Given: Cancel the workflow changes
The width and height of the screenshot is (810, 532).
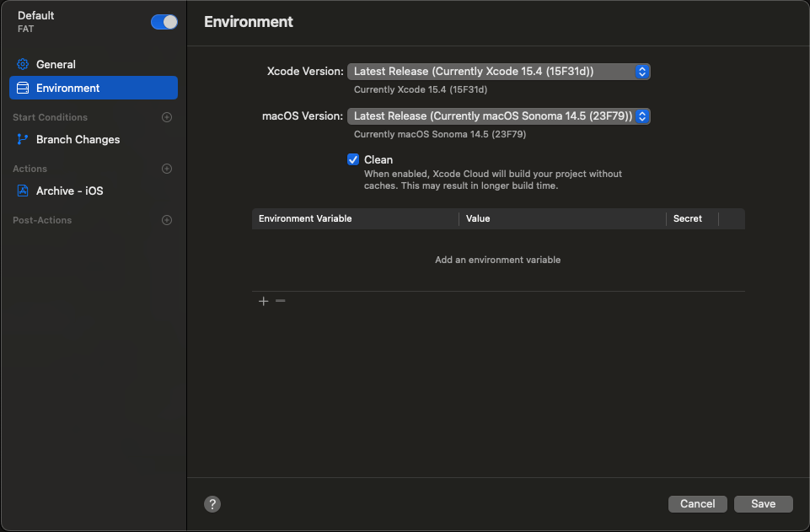Looking at the screenshot, I should point(697,504).
